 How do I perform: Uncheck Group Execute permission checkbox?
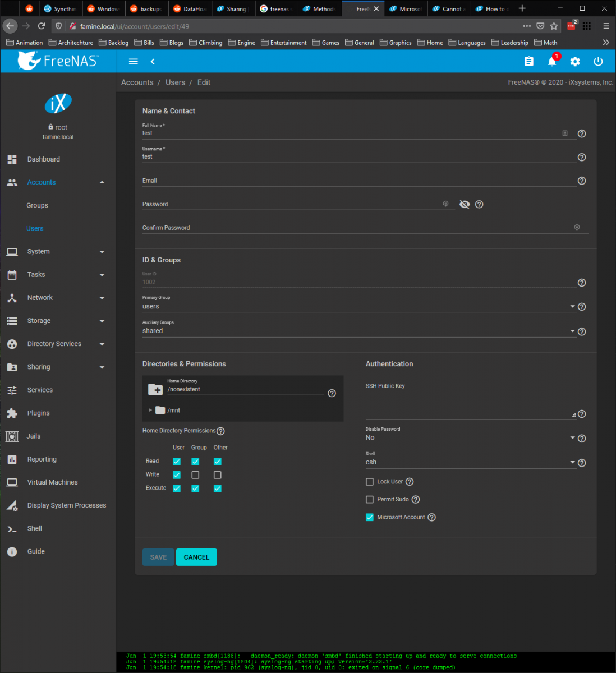tap(195, 488)
